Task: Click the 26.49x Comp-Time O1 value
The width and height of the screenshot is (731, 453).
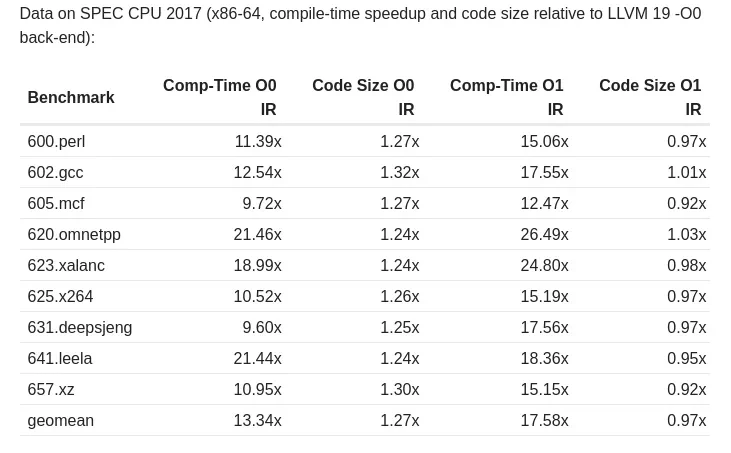Action: point(544,235)
